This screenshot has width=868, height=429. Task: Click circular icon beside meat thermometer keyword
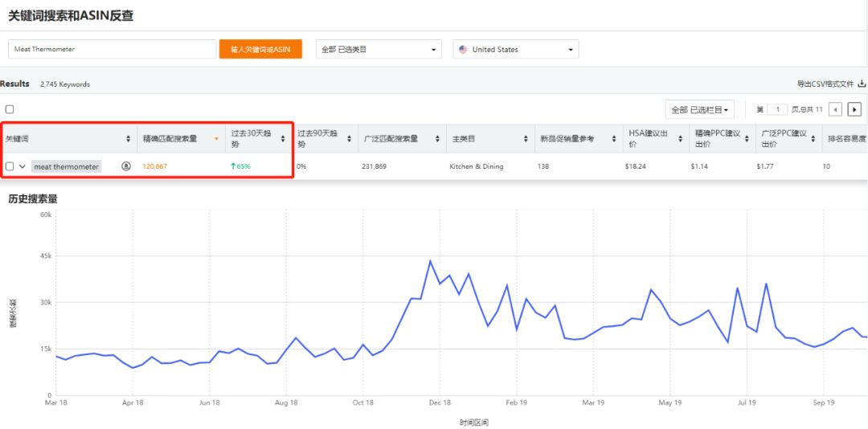[x=126, y=166]
